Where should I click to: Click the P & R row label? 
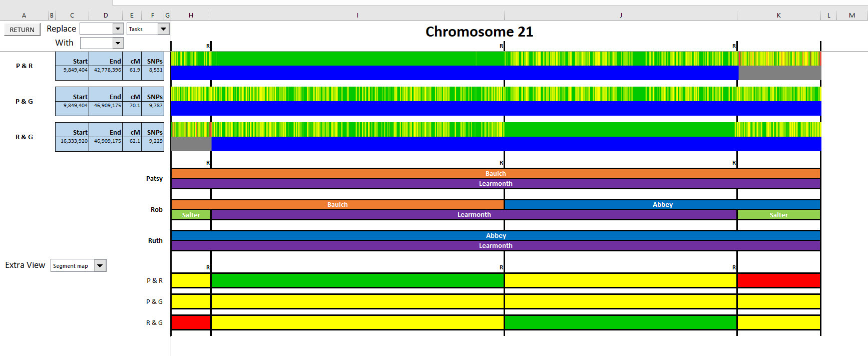pos(24,66)
